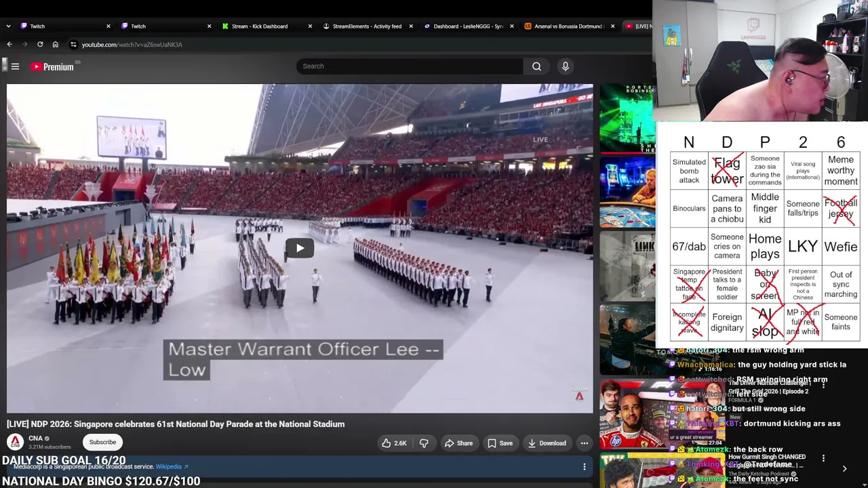Switch to the StreamElements - Activity feed tab

367,26
